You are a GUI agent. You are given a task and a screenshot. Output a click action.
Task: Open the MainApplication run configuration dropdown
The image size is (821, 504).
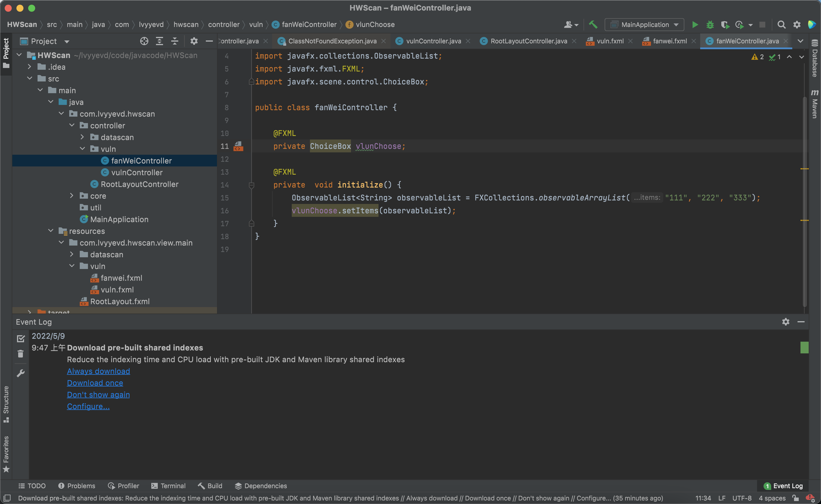click(x=644, y=25)
